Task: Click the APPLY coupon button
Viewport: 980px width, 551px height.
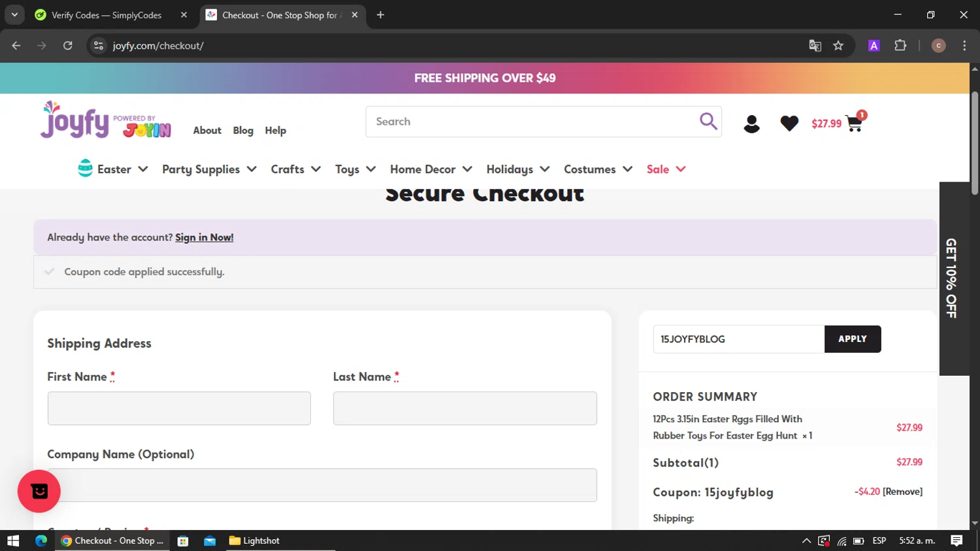Action: pos(853,339)
